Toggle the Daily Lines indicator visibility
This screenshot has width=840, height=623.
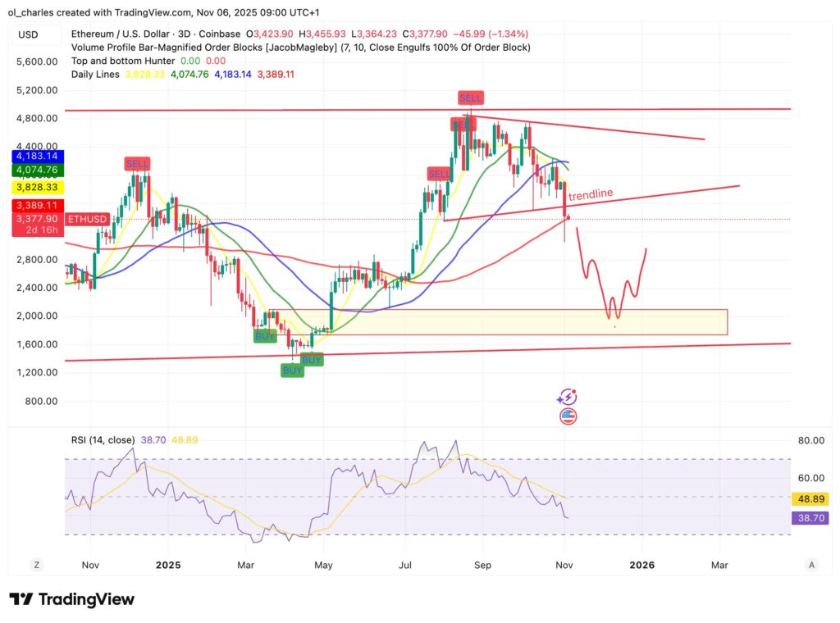click(97, 74)
